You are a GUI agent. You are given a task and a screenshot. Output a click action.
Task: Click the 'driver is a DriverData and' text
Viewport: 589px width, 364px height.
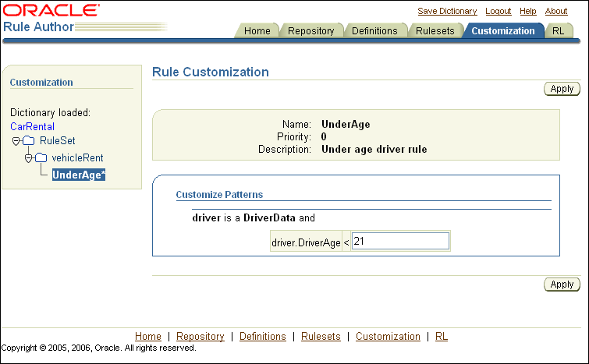pos(254,217)
